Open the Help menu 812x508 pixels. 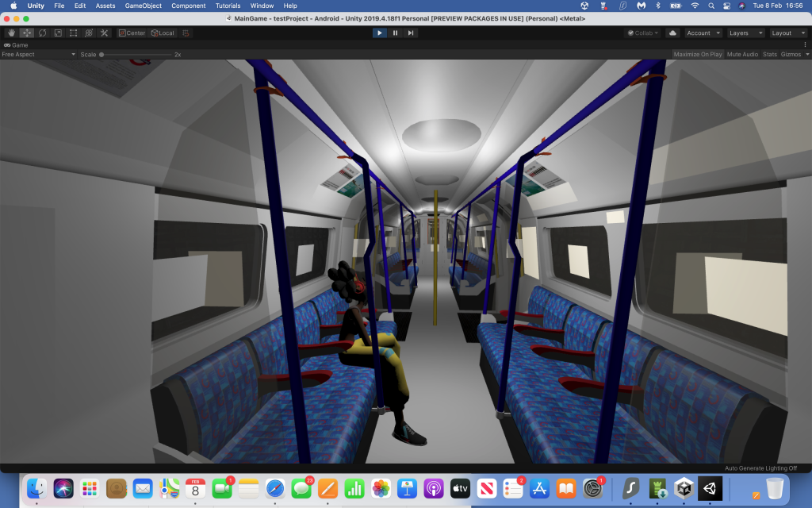(x=290, y=6)
